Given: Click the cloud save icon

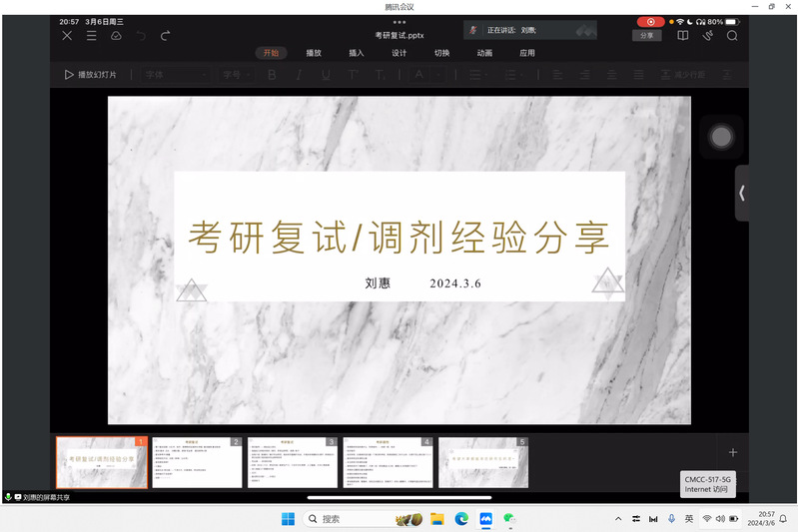Looking at the screenshot, I should [116, 36].
